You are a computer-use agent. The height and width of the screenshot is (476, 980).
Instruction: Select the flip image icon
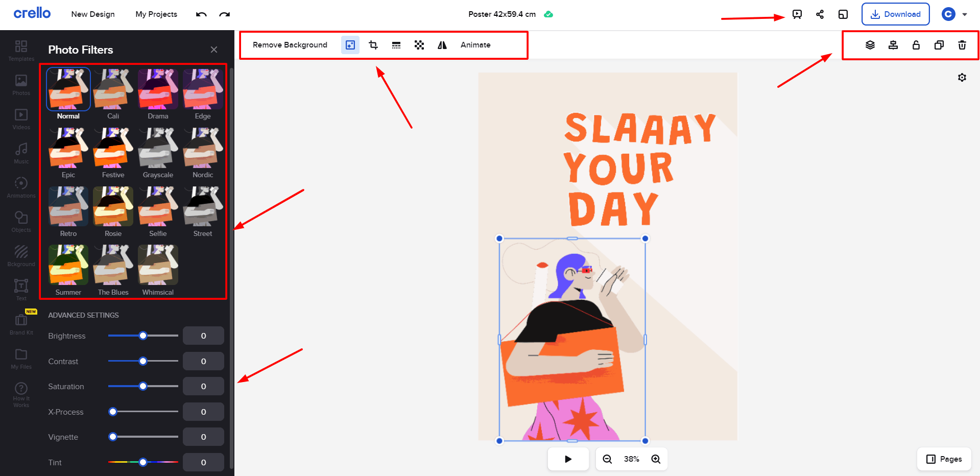click(442, 45)
